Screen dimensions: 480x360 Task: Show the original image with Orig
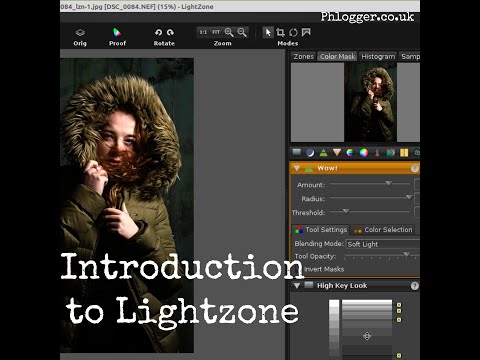(80, 37)
